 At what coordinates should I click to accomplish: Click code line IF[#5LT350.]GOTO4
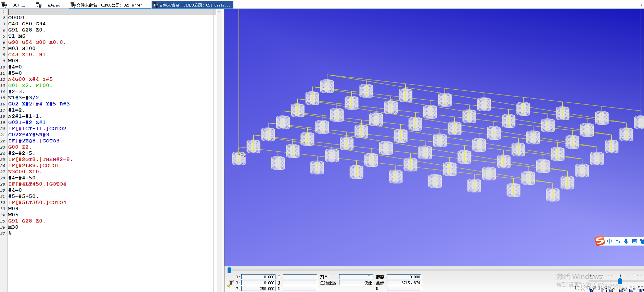(x=37, y=202)
